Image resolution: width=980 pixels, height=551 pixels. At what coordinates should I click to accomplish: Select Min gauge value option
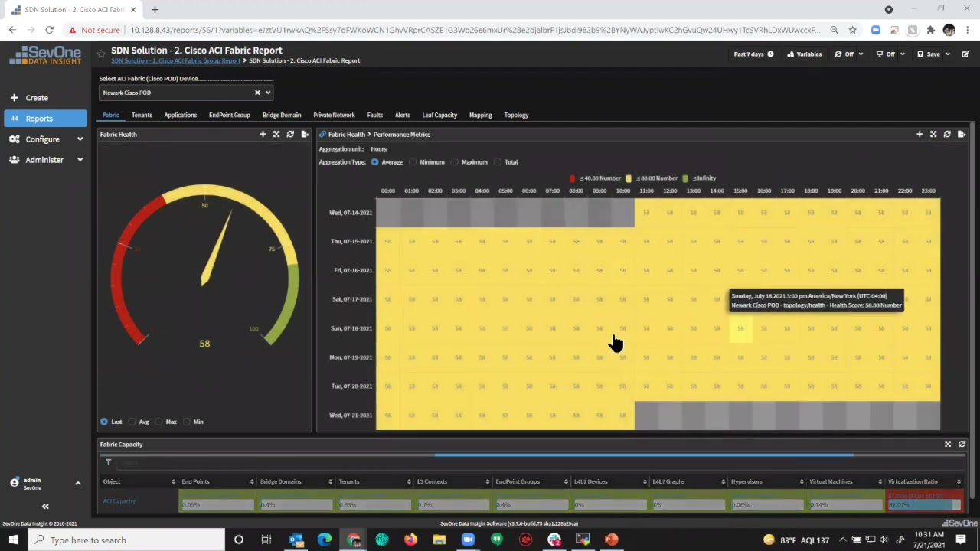[x=187, y=422]
